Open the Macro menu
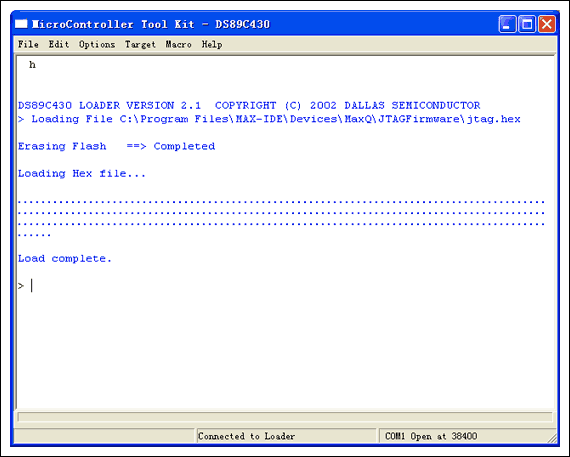570x457 pixels. coord(178,44)
